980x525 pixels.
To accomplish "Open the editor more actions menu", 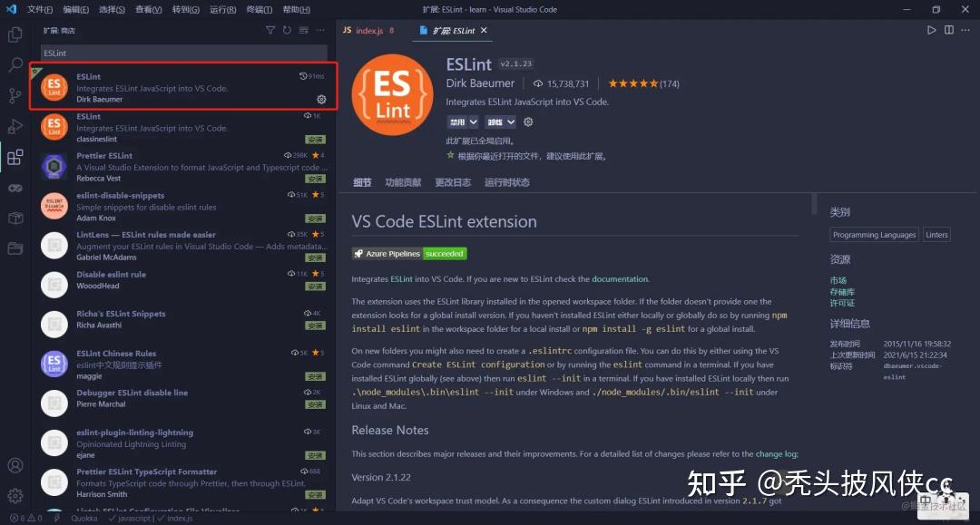I will pyautogui.click(x=965, y=30).
